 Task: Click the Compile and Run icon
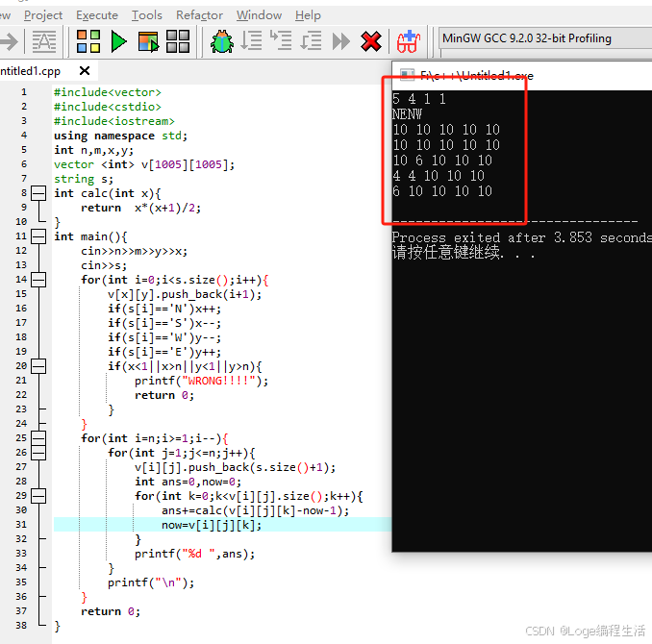148,41
